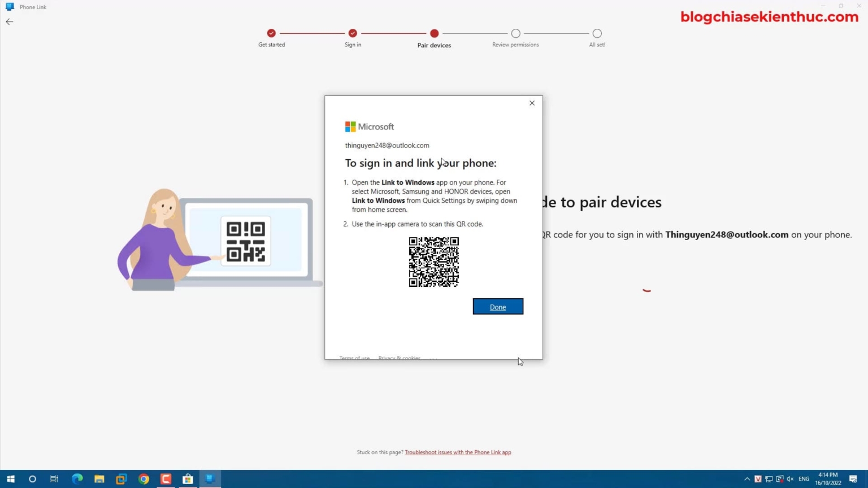Open the more options menu in the dialog

[x=433, y=358]
